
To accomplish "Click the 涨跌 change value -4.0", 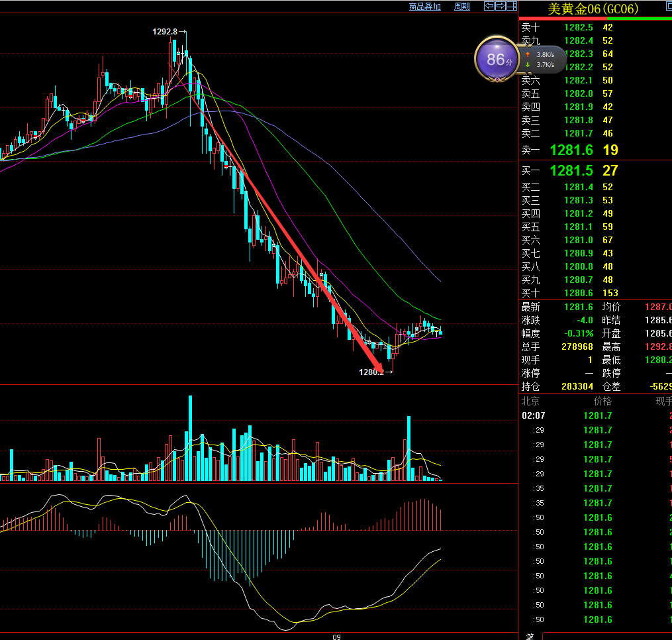I will [x=585, y=321].
